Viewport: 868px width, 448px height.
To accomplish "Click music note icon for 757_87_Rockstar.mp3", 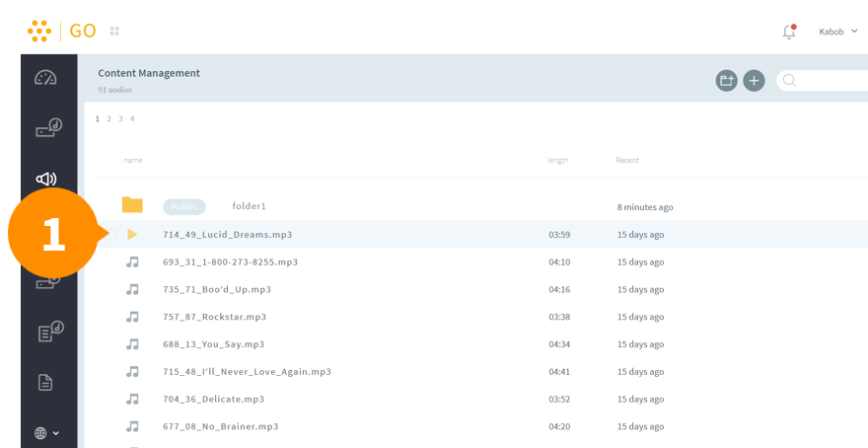I will (132, 317).
